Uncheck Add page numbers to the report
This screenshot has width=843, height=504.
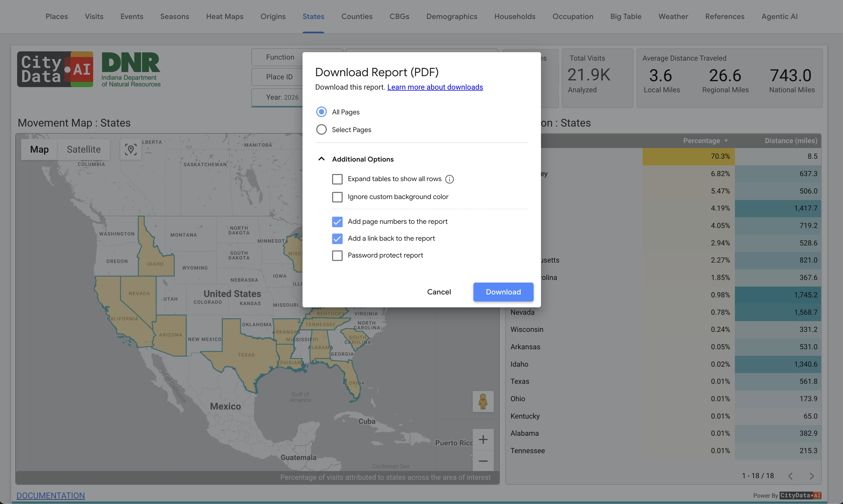pos(337,222)
